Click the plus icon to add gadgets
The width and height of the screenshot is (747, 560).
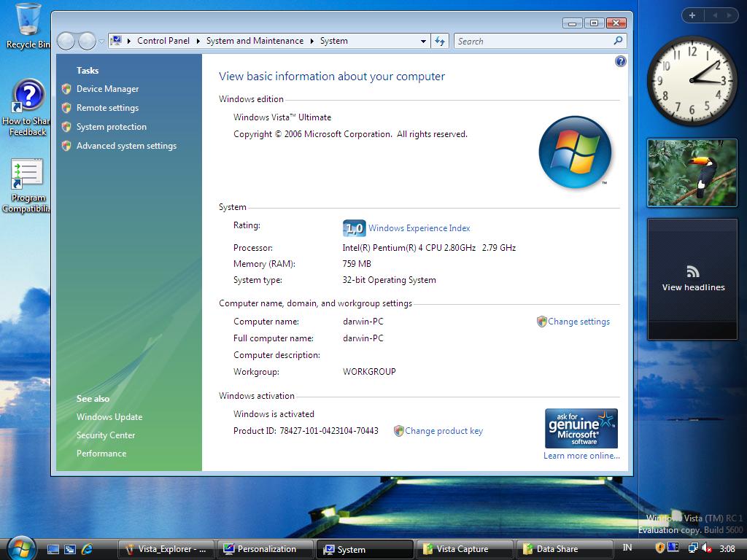click(692, 15)
